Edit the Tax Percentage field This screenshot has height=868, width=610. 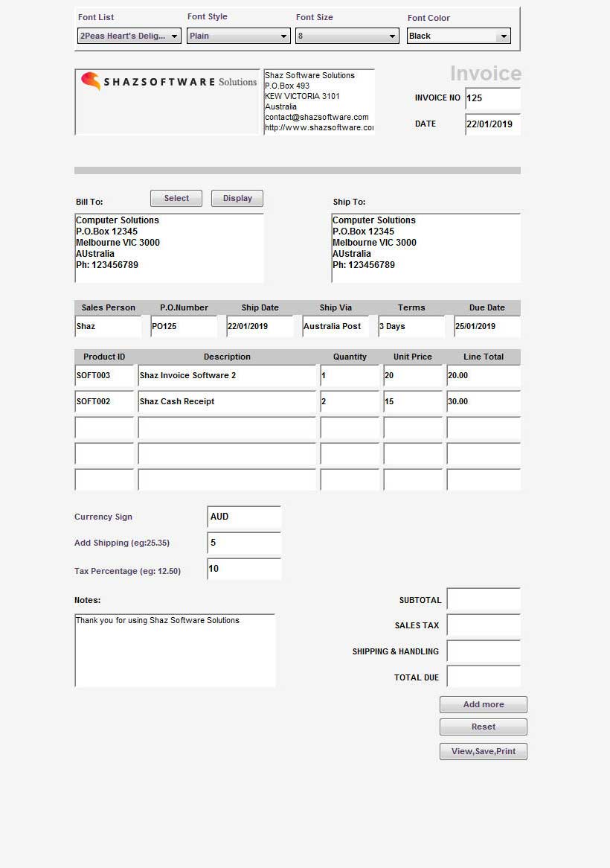click(244, 569)
